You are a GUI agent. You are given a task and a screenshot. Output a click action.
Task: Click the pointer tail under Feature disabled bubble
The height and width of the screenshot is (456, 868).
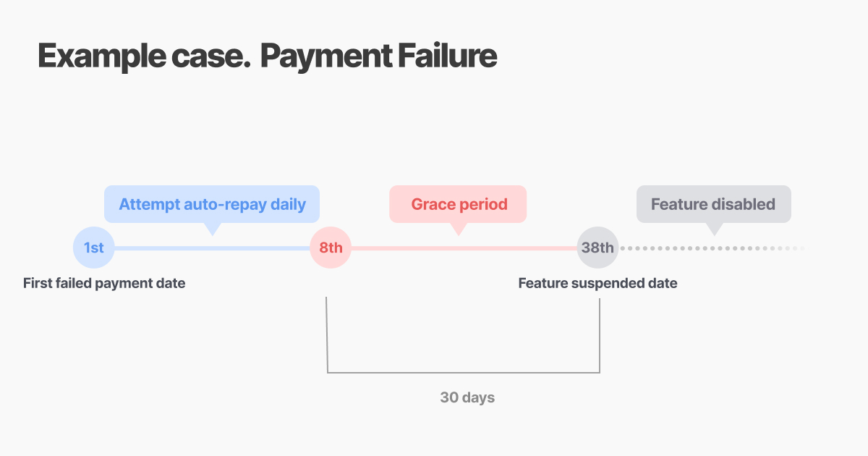coord(714,229)
